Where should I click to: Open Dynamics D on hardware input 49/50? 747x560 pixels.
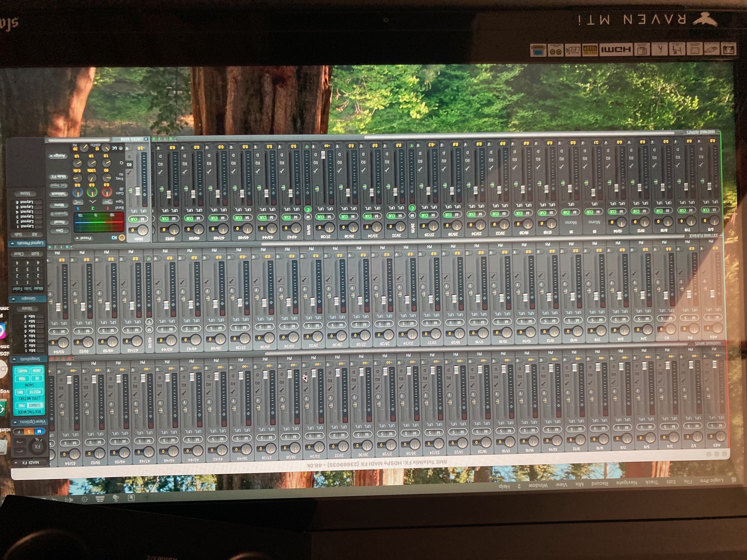click(x=110, y=378)
